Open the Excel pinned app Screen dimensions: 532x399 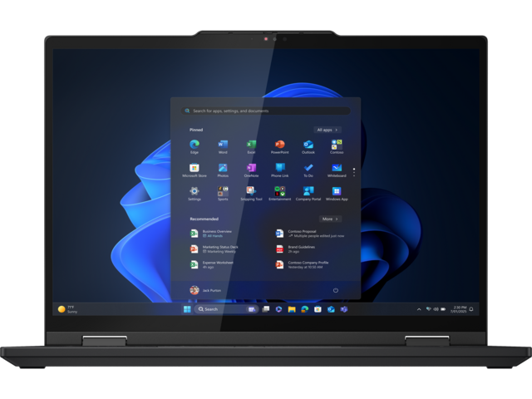(251, 145)
